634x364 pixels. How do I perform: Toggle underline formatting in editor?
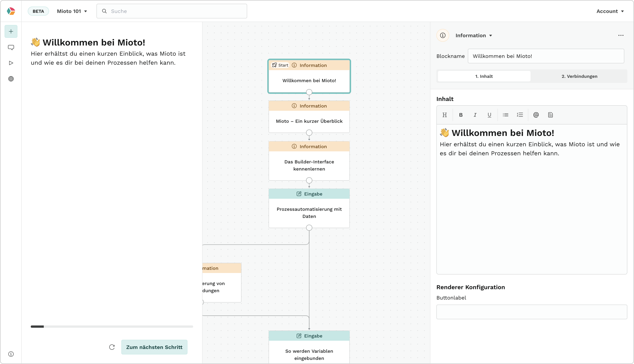(x=489, y=115)
